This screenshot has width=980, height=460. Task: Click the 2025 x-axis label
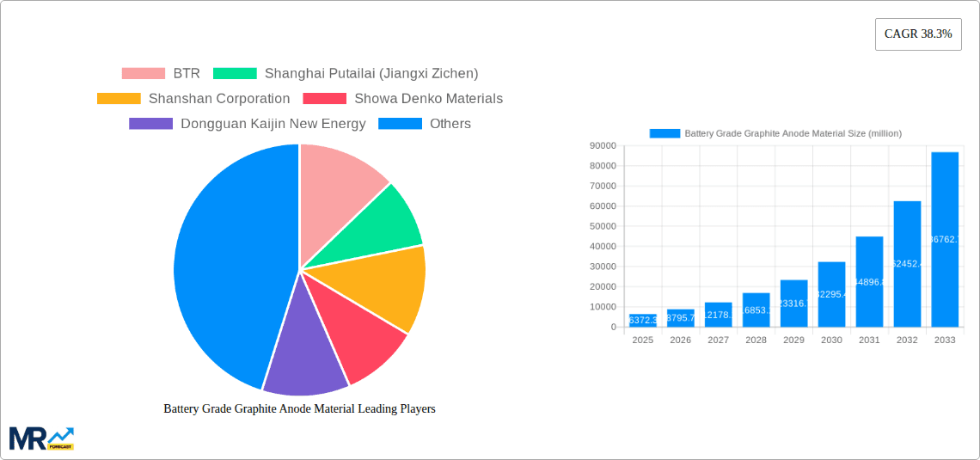pos(642,340)
